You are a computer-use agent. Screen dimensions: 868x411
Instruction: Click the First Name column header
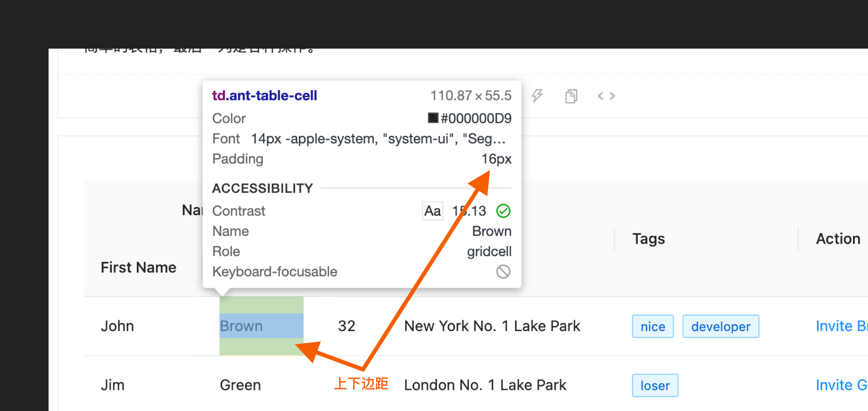point(138,268)
